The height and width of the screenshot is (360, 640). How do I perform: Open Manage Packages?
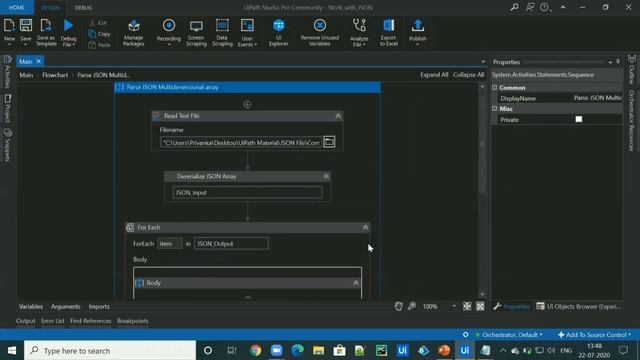133,32
